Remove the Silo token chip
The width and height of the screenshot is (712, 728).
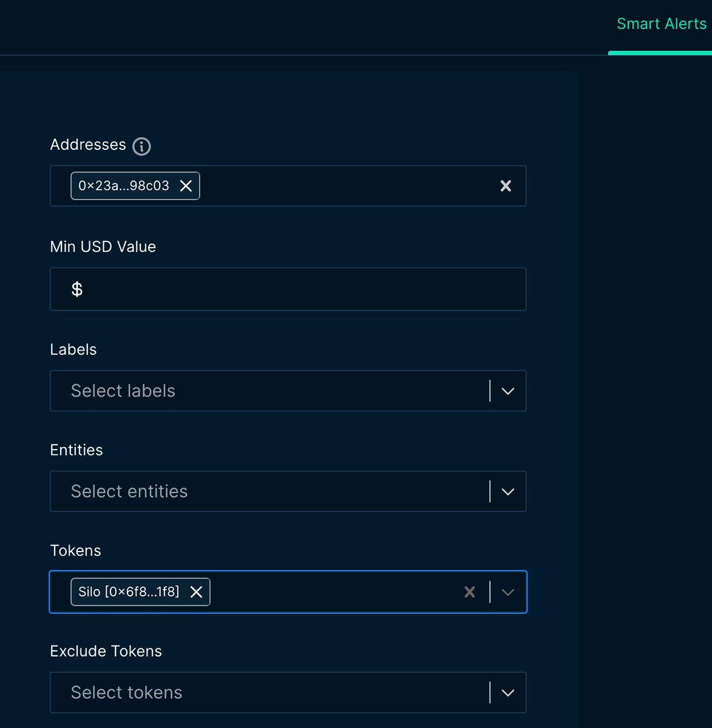pos(196,592)
